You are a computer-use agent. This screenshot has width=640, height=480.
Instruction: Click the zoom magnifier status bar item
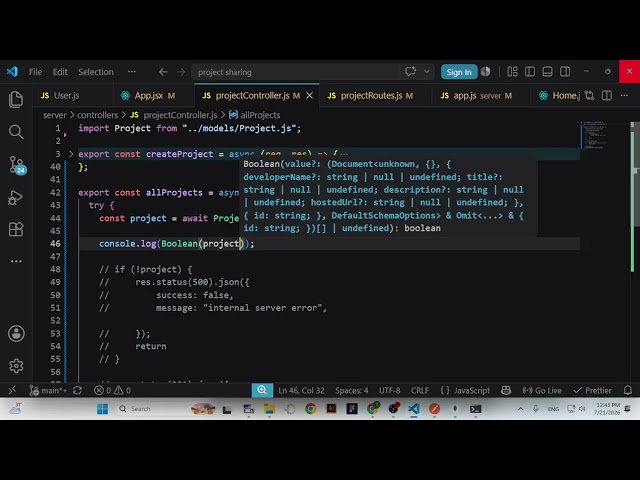[x=262, y=390]
